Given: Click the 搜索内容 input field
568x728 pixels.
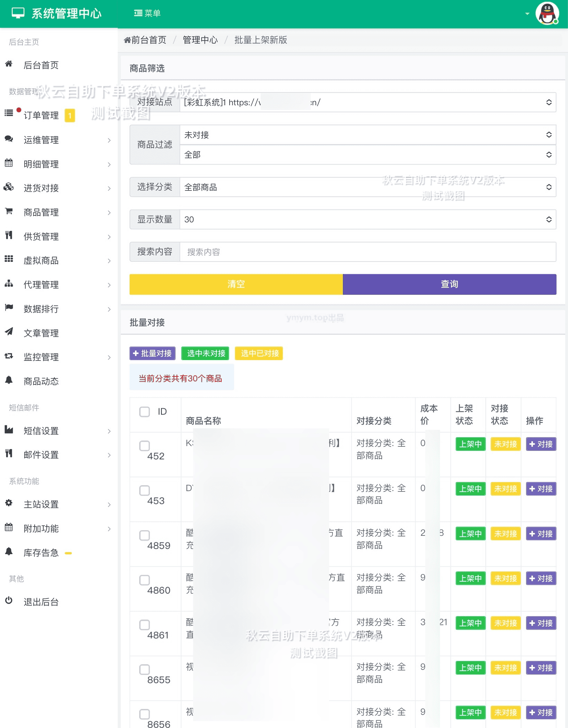Looking at the screenshot, I should [368, 252].
